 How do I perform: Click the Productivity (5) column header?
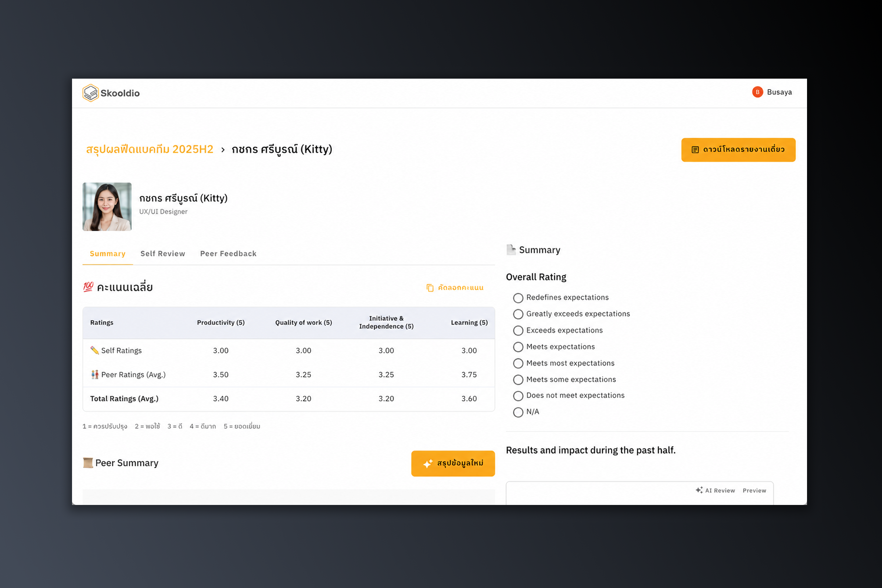221,323
